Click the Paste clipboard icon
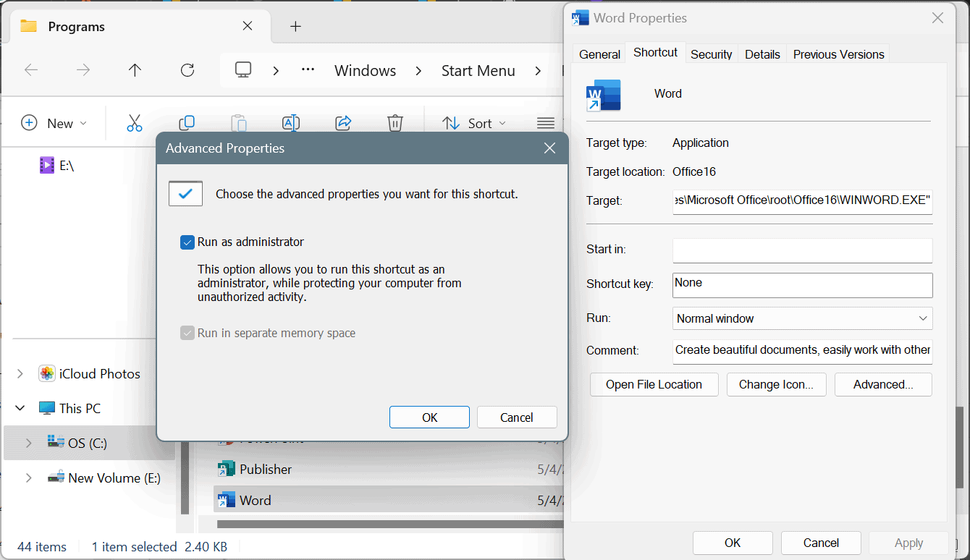The height and width of the screenshot is (560, 970). [239, 123]
